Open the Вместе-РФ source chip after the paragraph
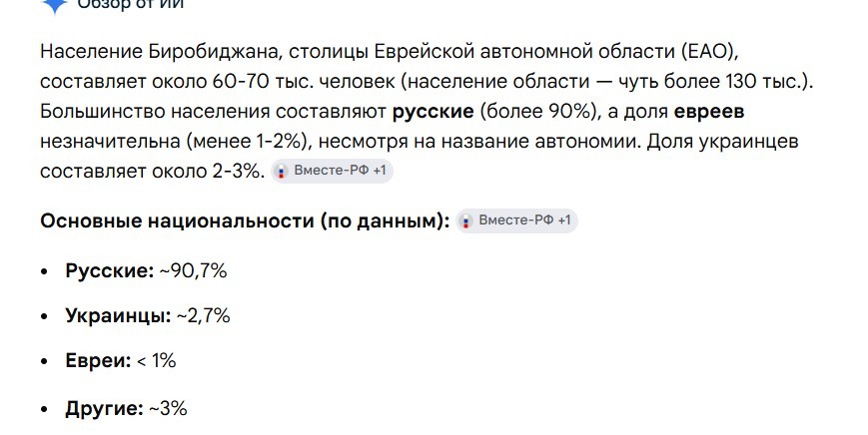 point(331,171)
